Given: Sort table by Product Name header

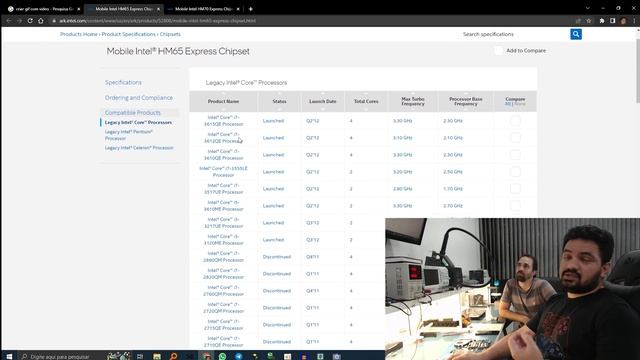Looking at the screenshot, I should pos(223,101).
